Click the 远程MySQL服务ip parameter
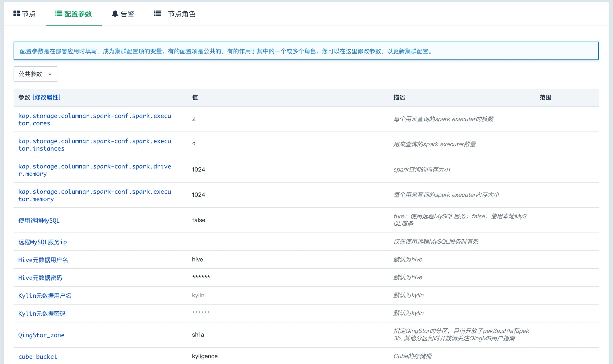The image size is (613, 364). [43, 242]
